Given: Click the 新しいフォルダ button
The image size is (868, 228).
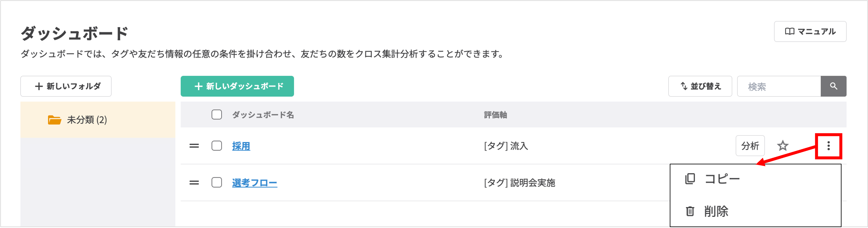Looking at the screenshot, I should [66, 86].
